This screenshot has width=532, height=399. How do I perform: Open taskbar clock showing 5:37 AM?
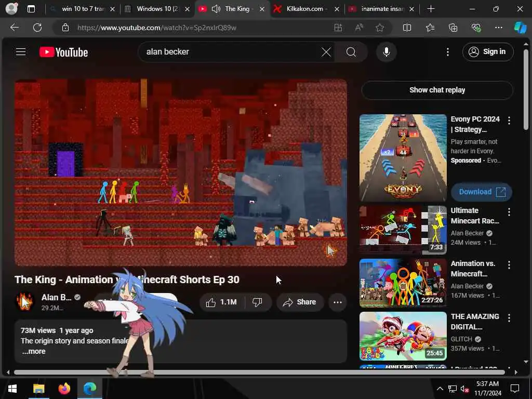487,389
